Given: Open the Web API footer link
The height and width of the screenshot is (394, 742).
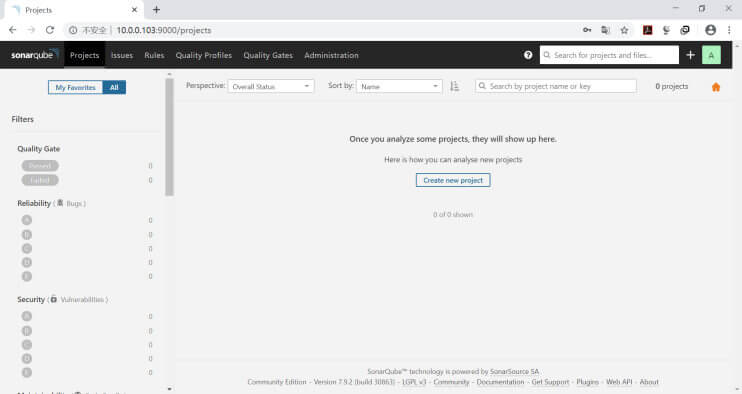Looking at the screenshot, I should [x=619, y=382].
